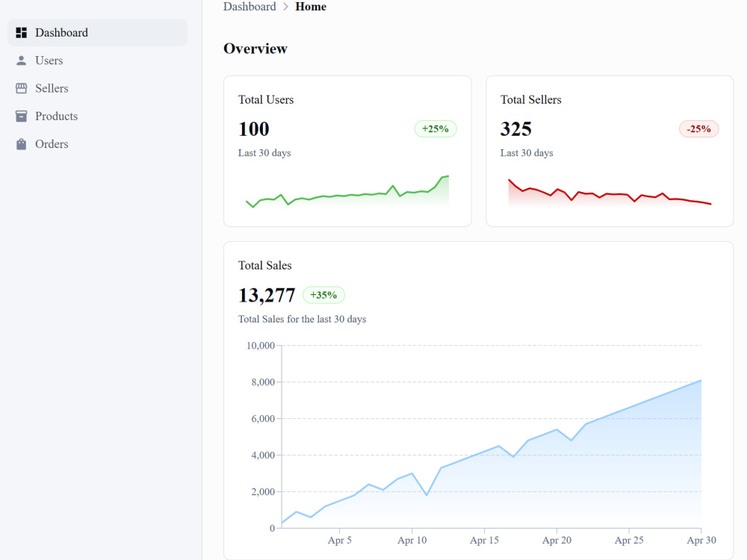Click the Total Sellers card title
Viewport: 747px width, 560px height.
coord(530,99)
